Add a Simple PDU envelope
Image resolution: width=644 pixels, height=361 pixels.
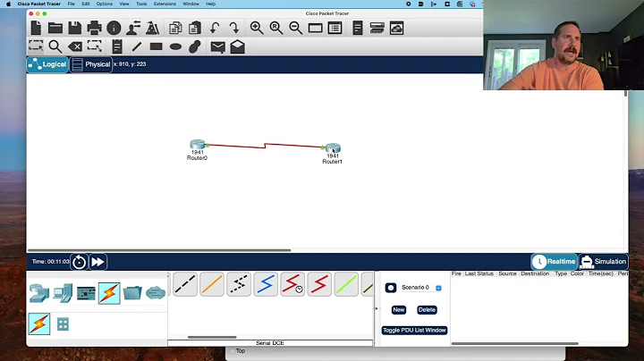click(217, 46)
